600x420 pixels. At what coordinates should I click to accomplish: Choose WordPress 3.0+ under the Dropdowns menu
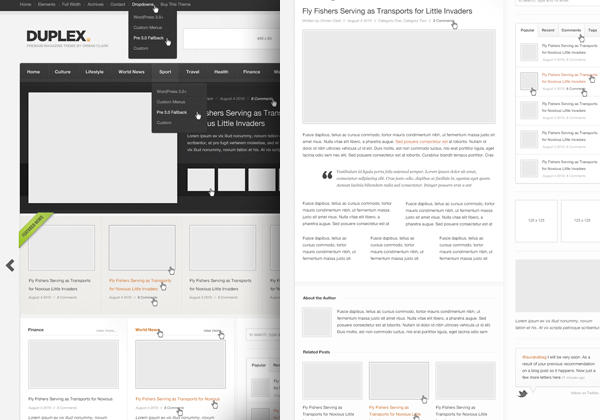[x=148, y=17]
